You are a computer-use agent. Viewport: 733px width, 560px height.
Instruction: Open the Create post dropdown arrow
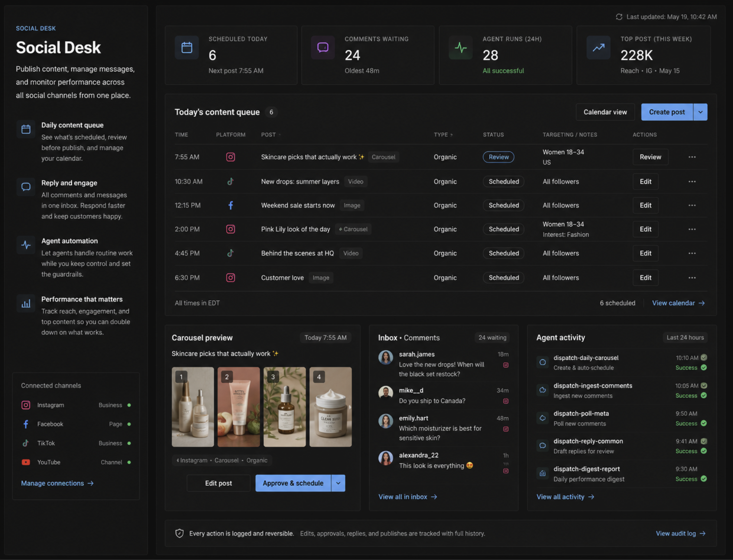point(700,112)
